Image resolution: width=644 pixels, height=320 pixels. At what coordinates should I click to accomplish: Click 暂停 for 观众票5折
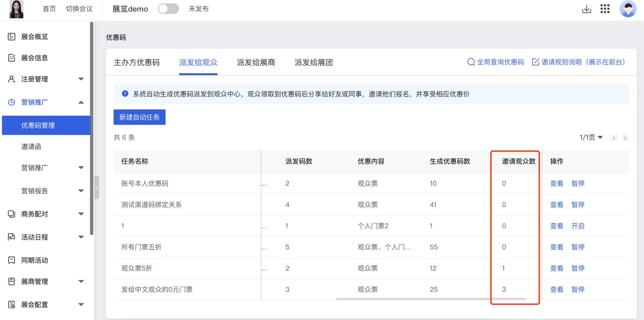[x=578, y=268]
